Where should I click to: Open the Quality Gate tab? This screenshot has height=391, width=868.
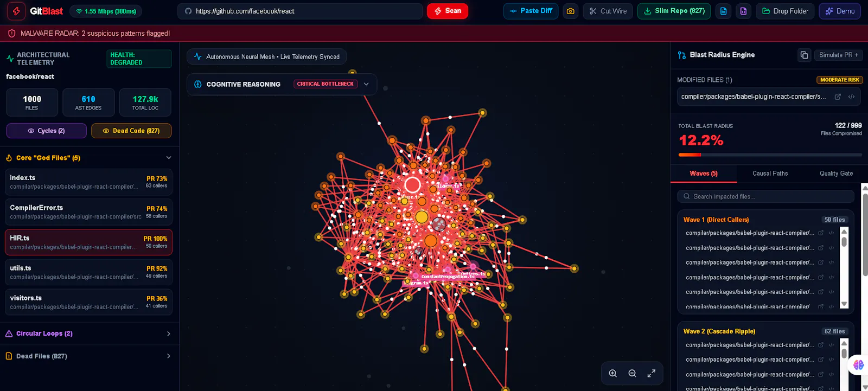(x=836, y=174)
